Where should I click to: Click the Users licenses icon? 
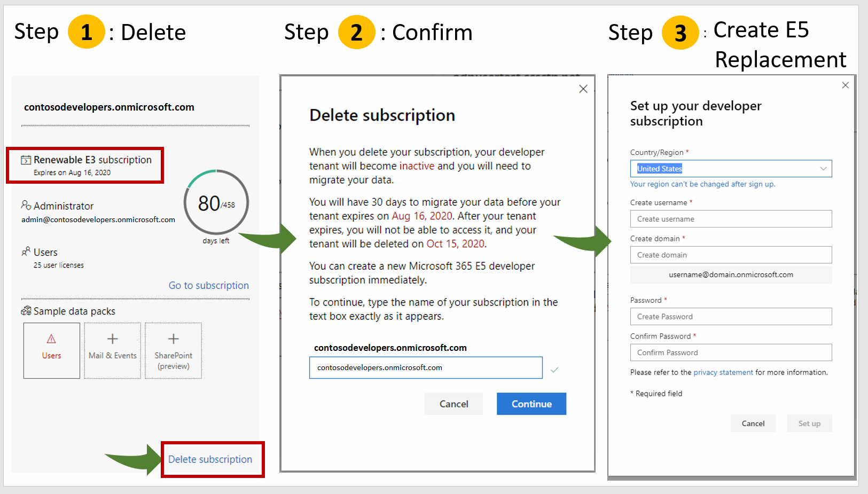click(x=26, y=252)
